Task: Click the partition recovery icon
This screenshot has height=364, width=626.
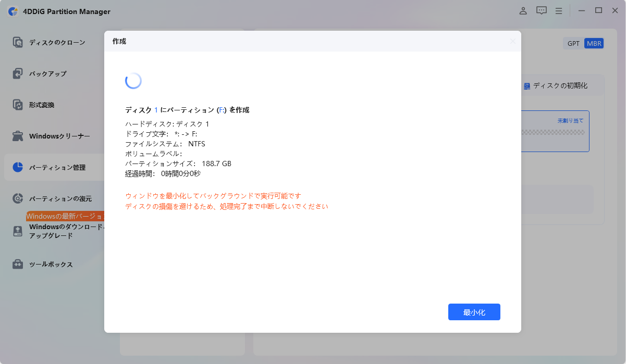Action: tap(18, 198)
